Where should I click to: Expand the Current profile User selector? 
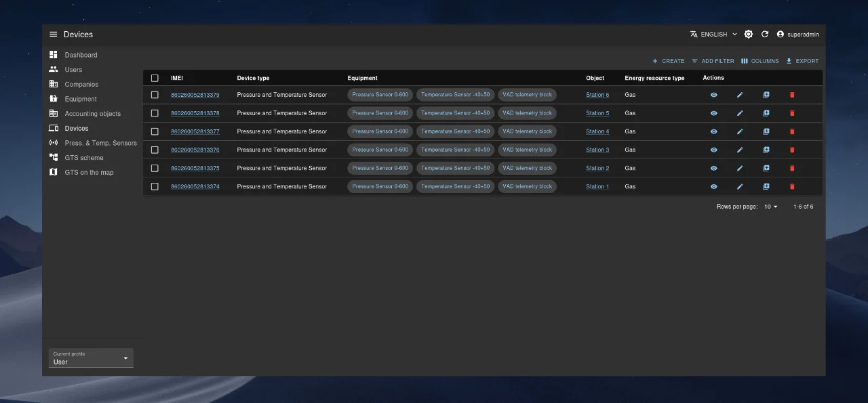[x=91, y=358]
